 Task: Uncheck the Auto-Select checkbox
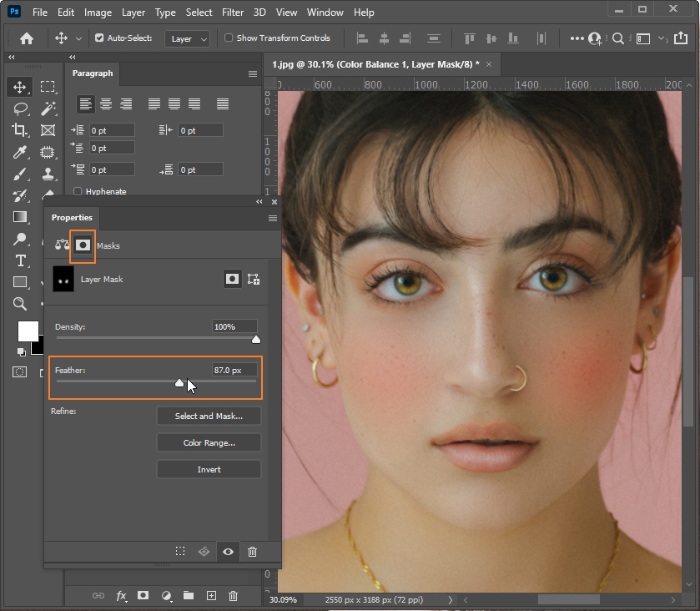pyautogui.click(x=99, y=38)
